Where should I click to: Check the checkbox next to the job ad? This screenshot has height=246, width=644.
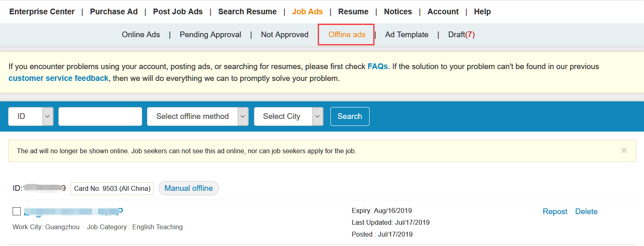coord(16,211)
